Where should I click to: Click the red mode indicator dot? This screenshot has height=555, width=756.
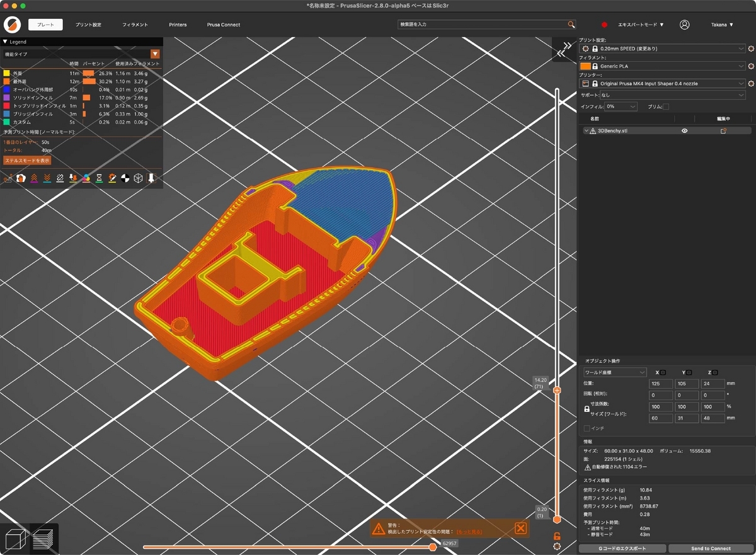604,25
